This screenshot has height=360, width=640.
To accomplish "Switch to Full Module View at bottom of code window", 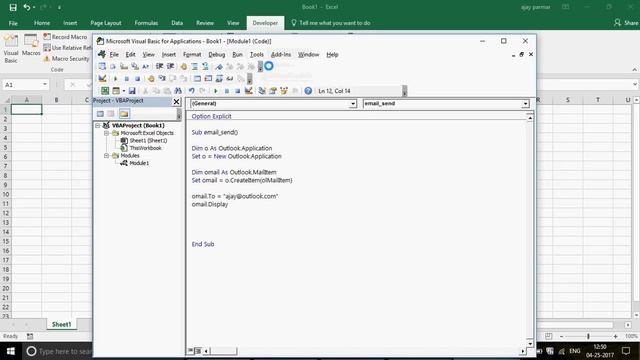I will coord(198,351).
